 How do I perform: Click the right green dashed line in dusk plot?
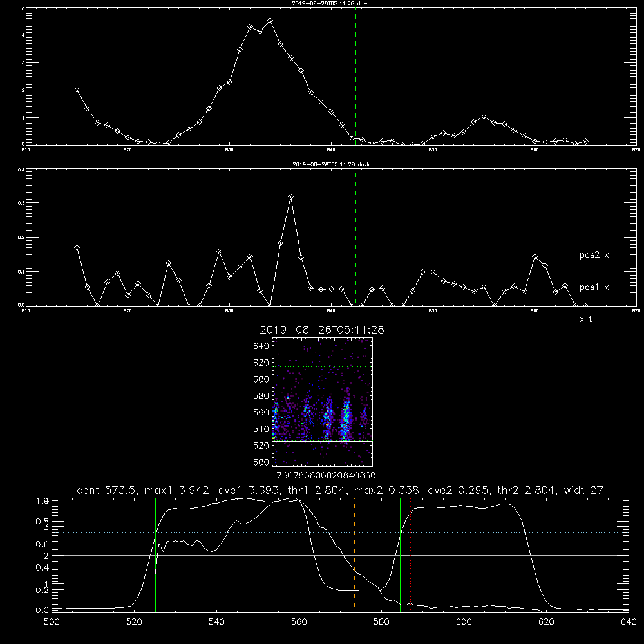point(355,238)
